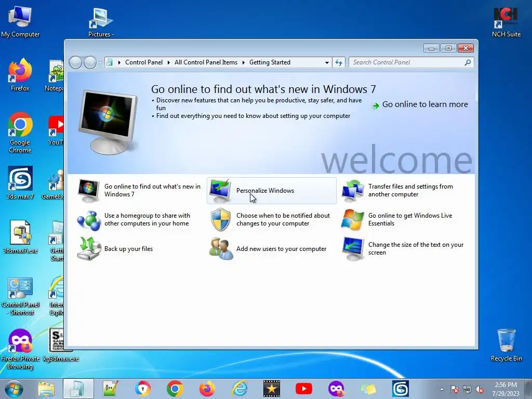The image size is (532, 399).
Task: Click the Control Panel breadcrumb
Action: click(x=144, y=62)
